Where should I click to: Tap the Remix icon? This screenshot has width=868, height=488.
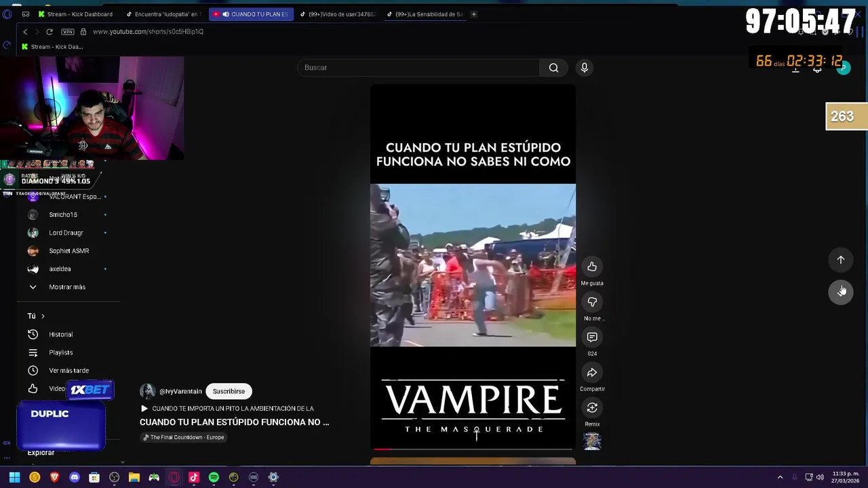(x=592, y=408)
